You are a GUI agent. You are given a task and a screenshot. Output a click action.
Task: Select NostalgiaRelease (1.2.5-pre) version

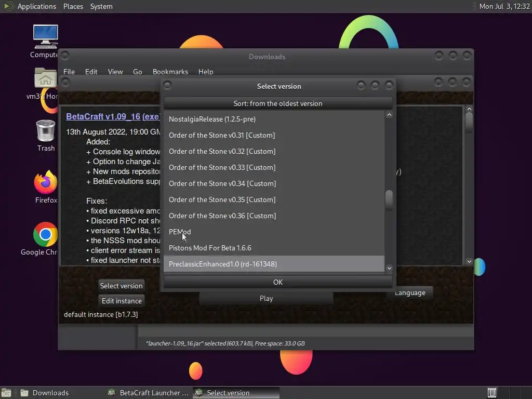[x=274, y=119]
